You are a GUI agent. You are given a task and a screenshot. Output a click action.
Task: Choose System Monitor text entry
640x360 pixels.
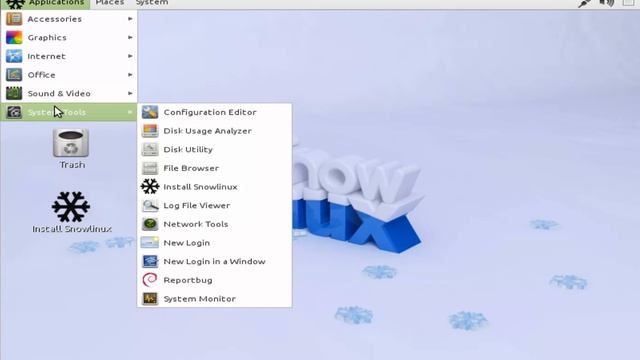pyautogui.click(x=200, y=299)
